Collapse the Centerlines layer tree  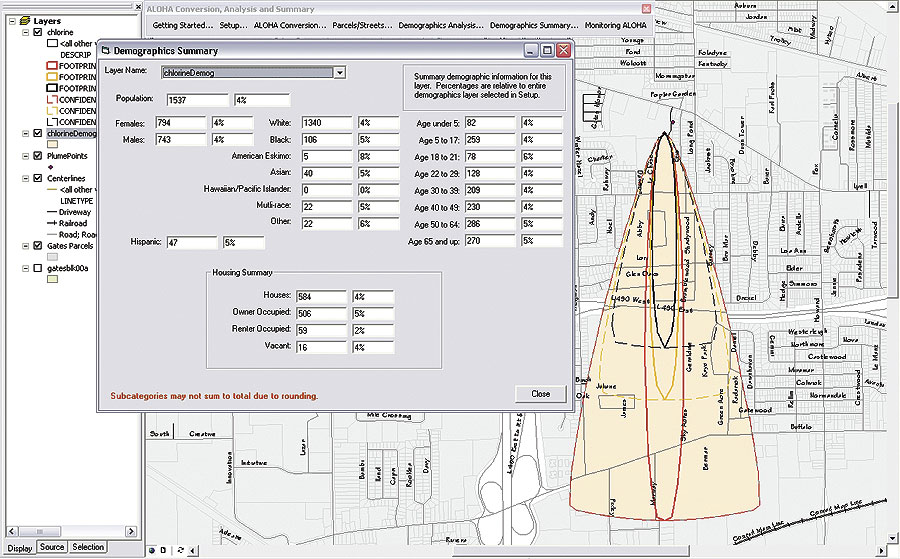coord(25,178)
